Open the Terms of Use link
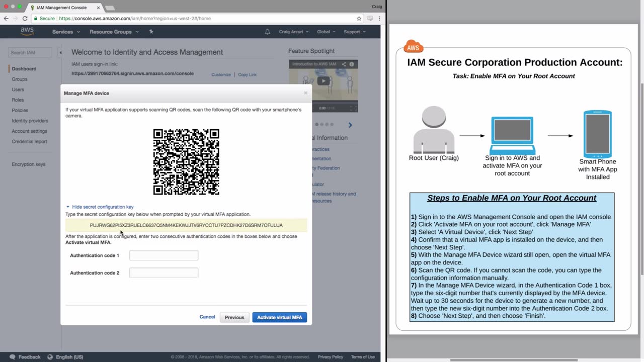The image size is (644, 362). [363, 357]
